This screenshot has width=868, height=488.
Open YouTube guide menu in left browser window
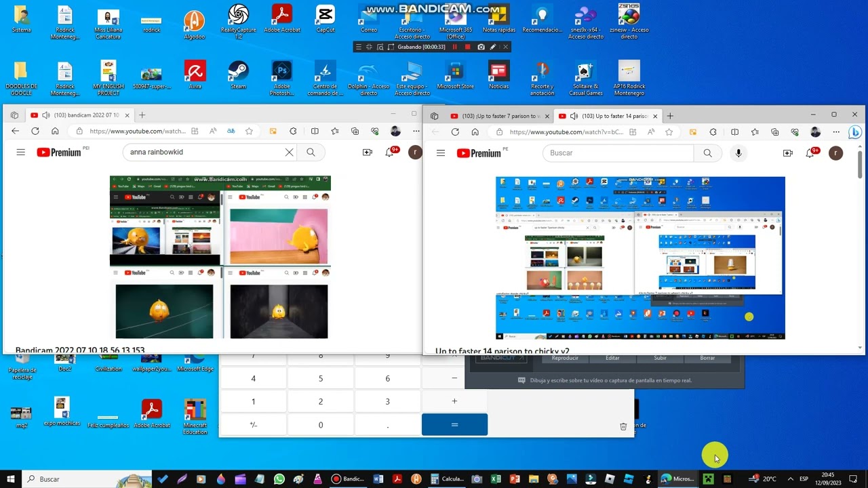pyautogui.click(x=21, y=152)
